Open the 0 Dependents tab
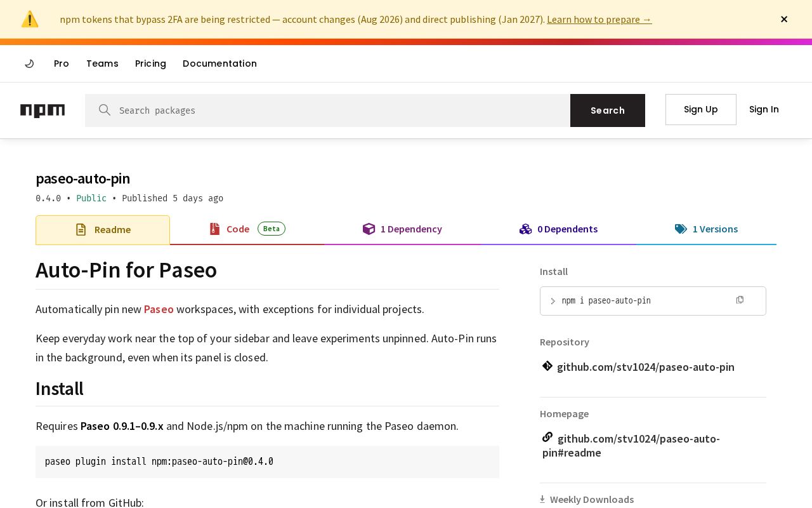The width and height of the screenshot is (812, 508). click(x=558, y=229)
